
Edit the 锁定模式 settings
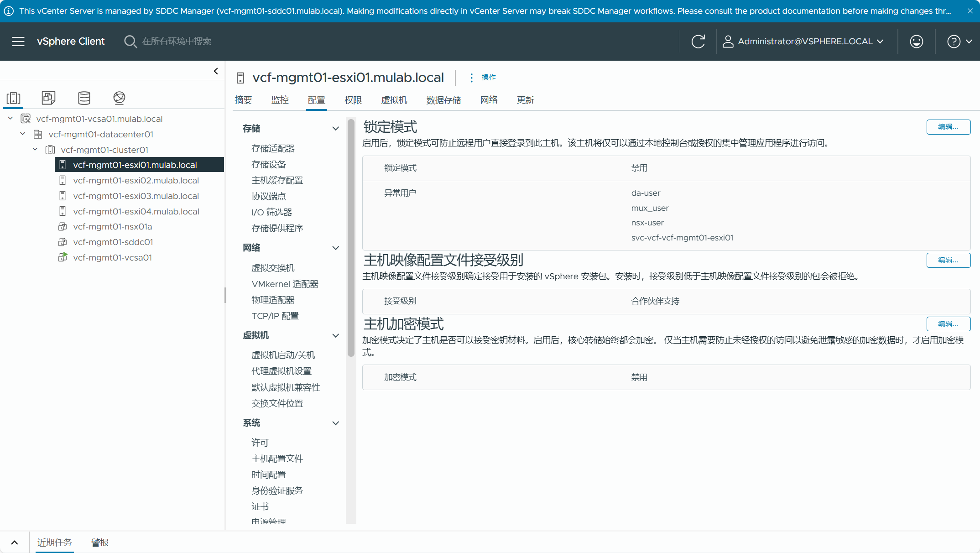click(x=948, y=127)
